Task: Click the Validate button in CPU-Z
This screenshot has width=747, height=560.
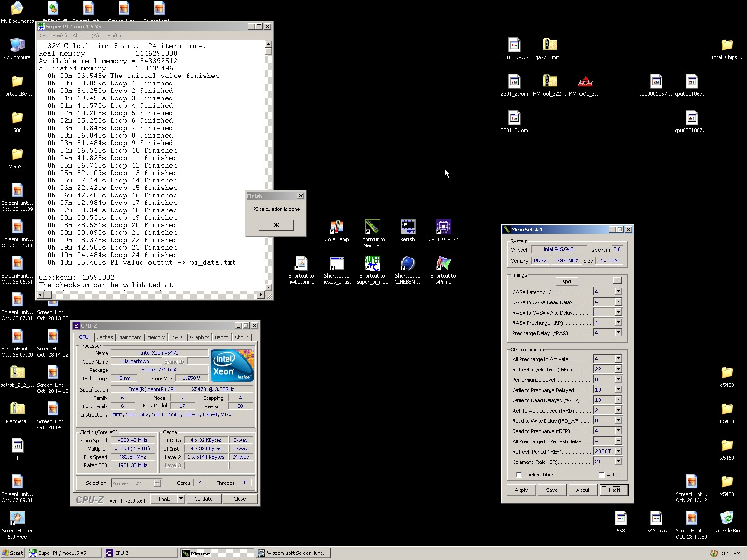Action: (x=204, y=499)
